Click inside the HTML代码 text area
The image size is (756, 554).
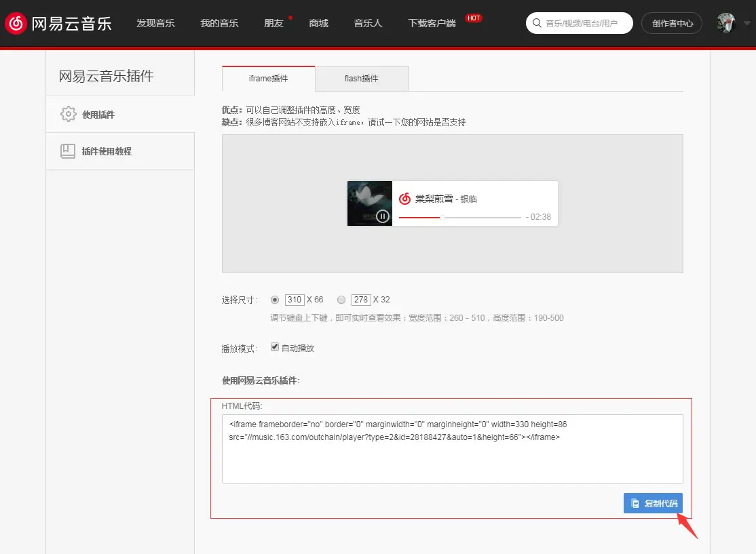[452, 448]
